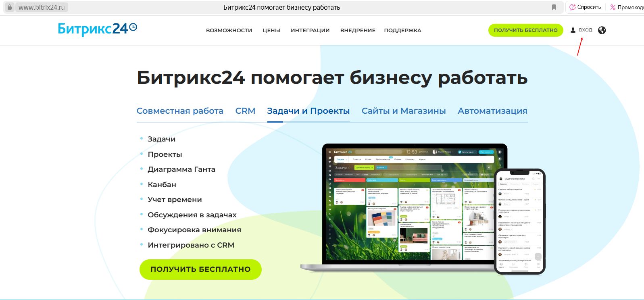Image resolution: width=644 pixels, height=300 pixels.
Task: Open Промокоды from browser toolbar
Action: pos(627,7)
